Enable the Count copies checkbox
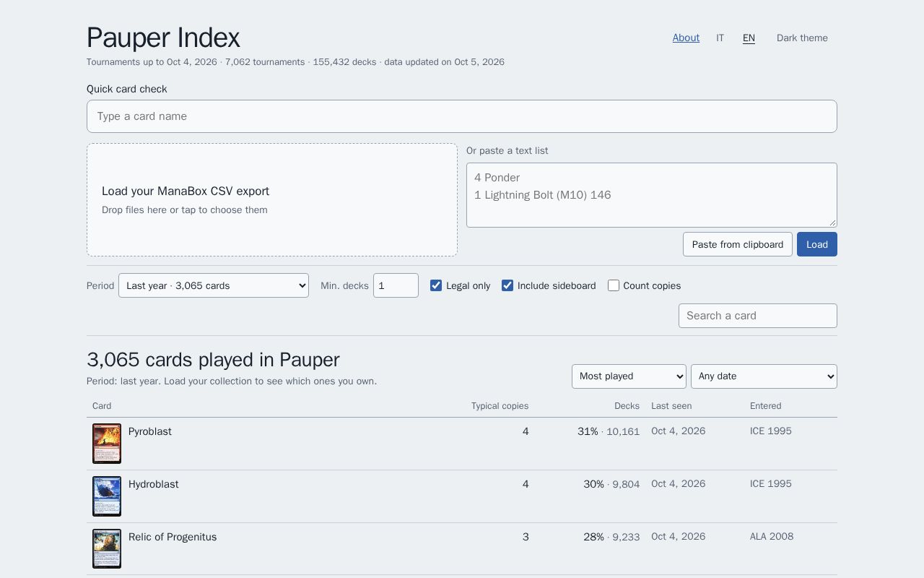This screenshot has height=578, width=924. [614, 285]
